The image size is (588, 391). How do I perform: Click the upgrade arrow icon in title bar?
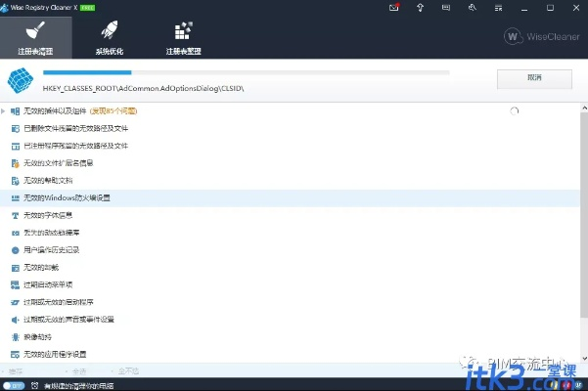420,8
